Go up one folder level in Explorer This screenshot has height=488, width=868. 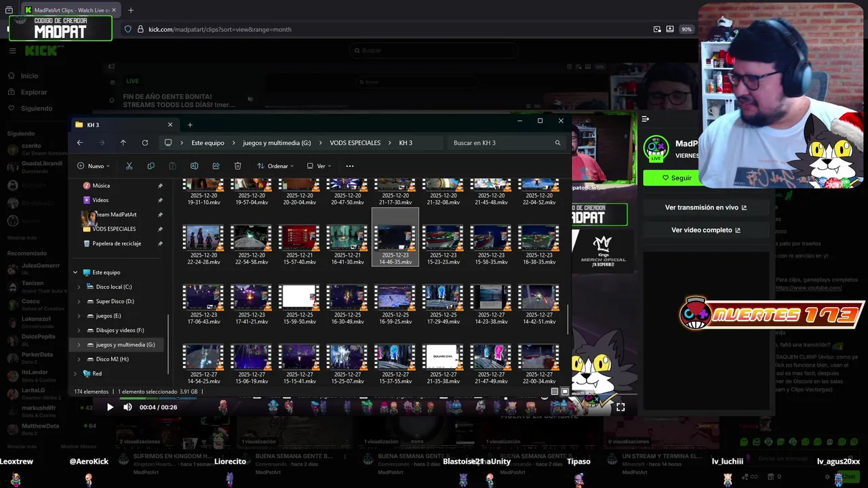click(x=123, y=143)
